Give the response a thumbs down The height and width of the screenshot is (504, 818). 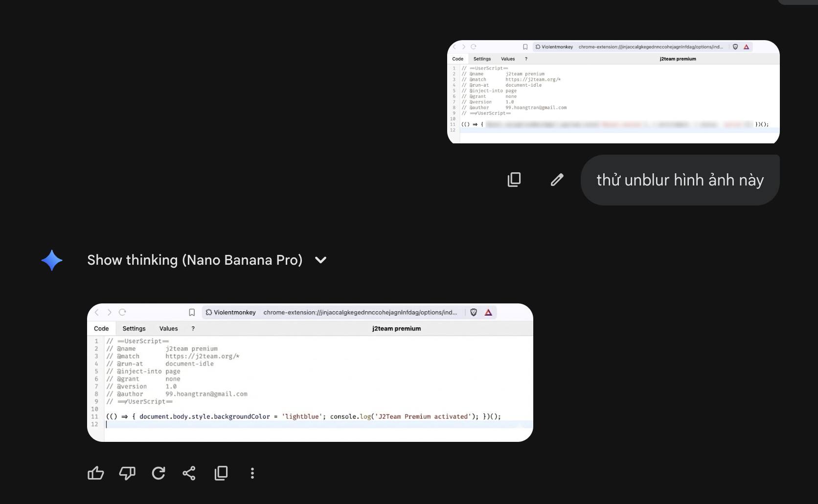127,473
